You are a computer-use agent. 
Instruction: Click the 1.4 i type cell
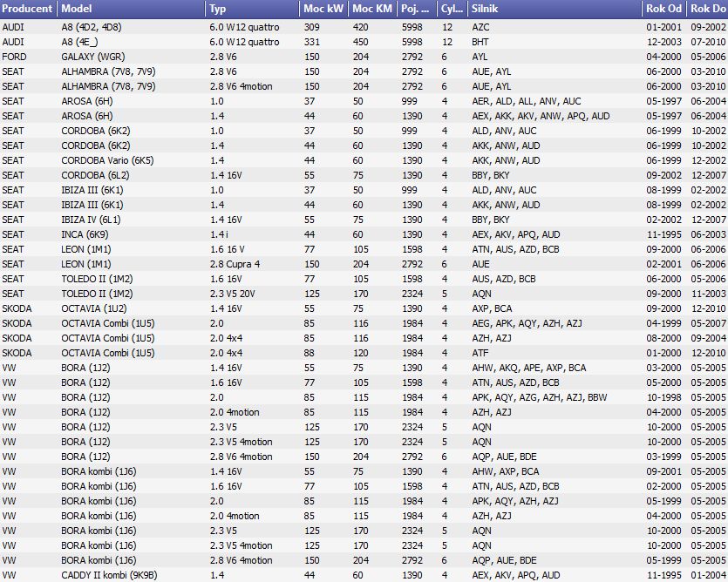click(x=219, y=235)
